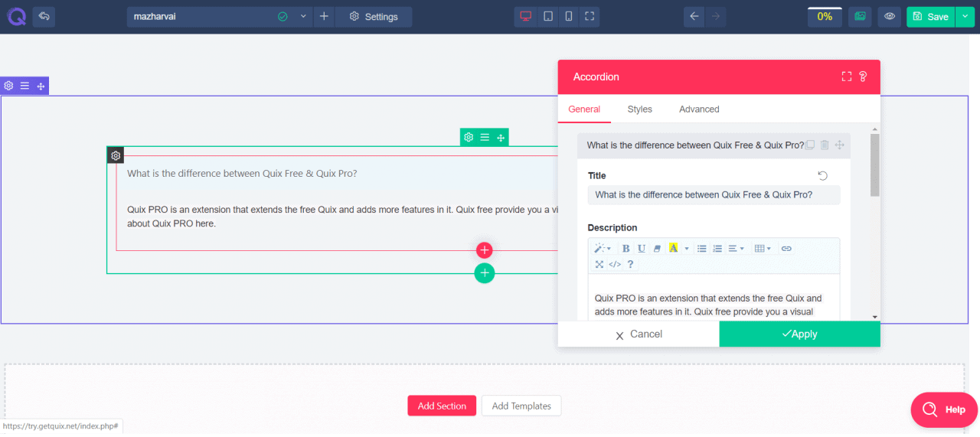Open accordion element settings dark gear

[x=116, y=155]
